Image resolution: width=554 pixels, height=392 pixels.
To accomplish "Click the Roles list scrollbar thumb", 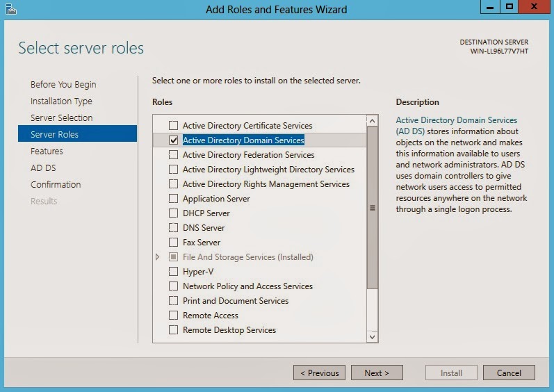I will (372, 208).
